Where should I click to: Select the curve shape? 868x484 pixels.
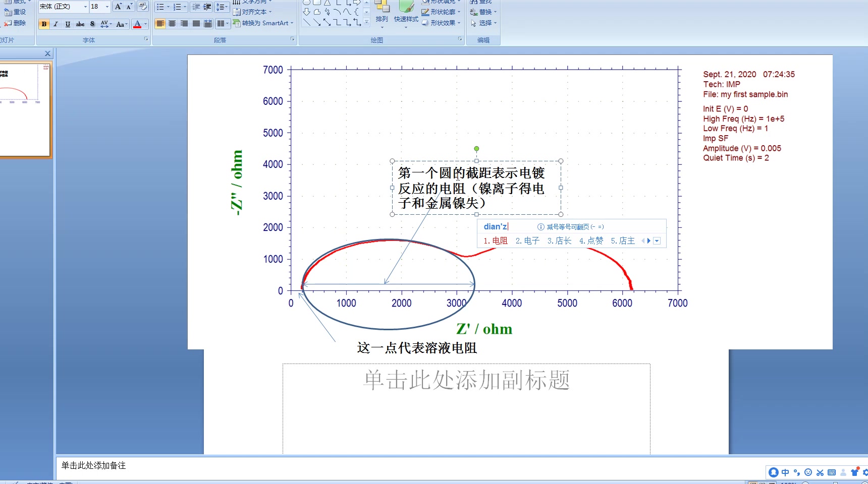(347, 12)
